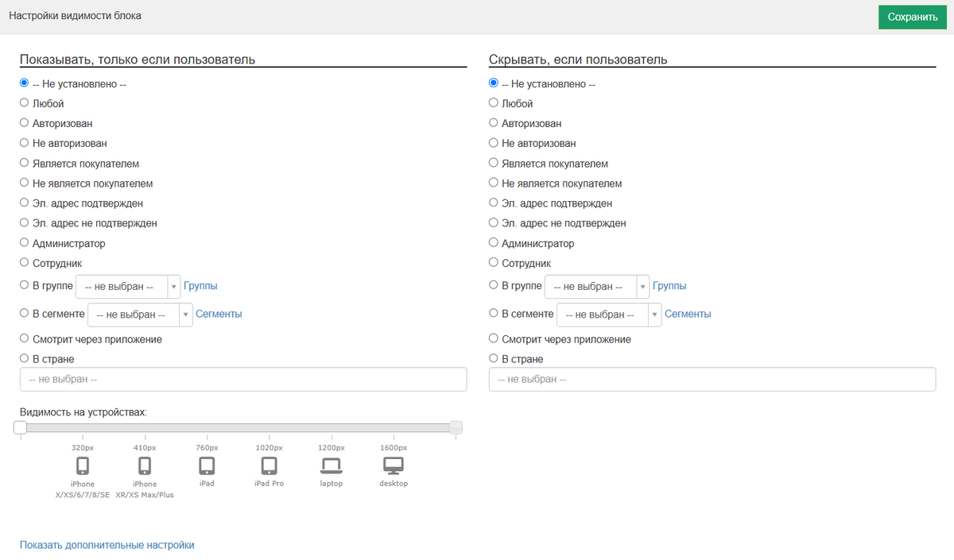Click the right handle of device visibility slider
This screenshot has height=560, width=954.
tap(456, 427)
